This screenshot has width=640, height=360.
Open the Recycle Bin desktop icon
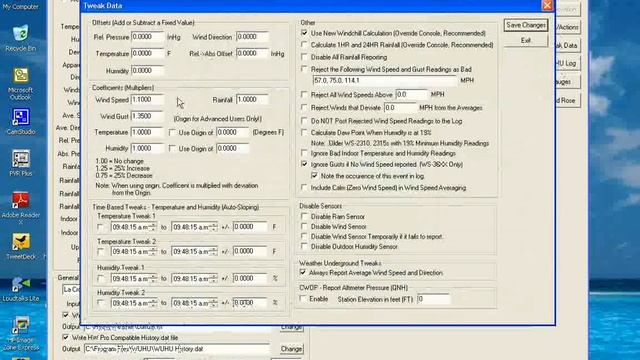click(20, 39)
